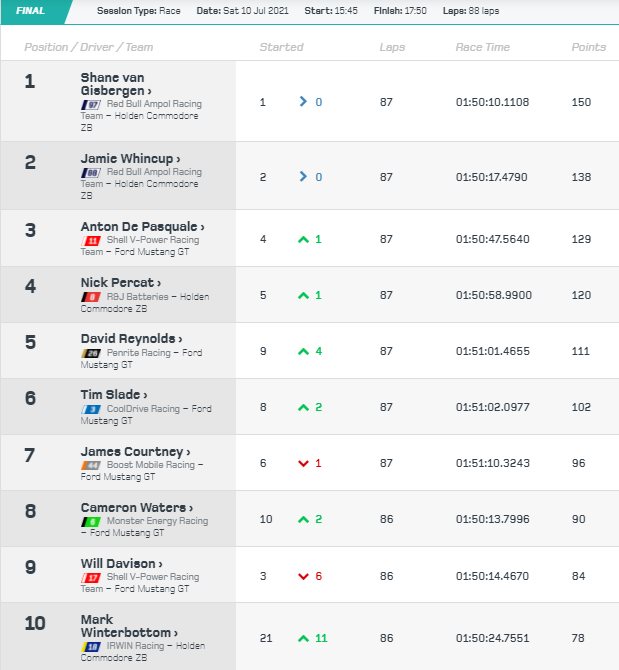This screenshot has height=670, width=619.
Task: Open Shane van Gisbergen driver profile
Action: point(116,84)
